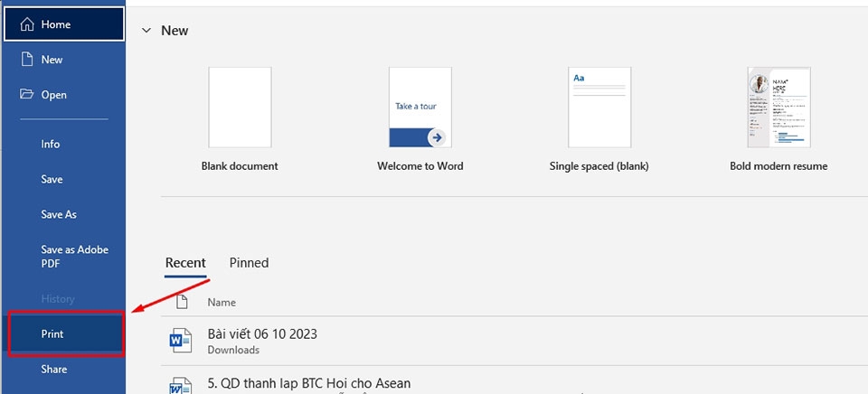The width and height of the screenshot is (868, 394).
Task: Create a Blank document from thumbnail
Action: [x=240, y=108]
